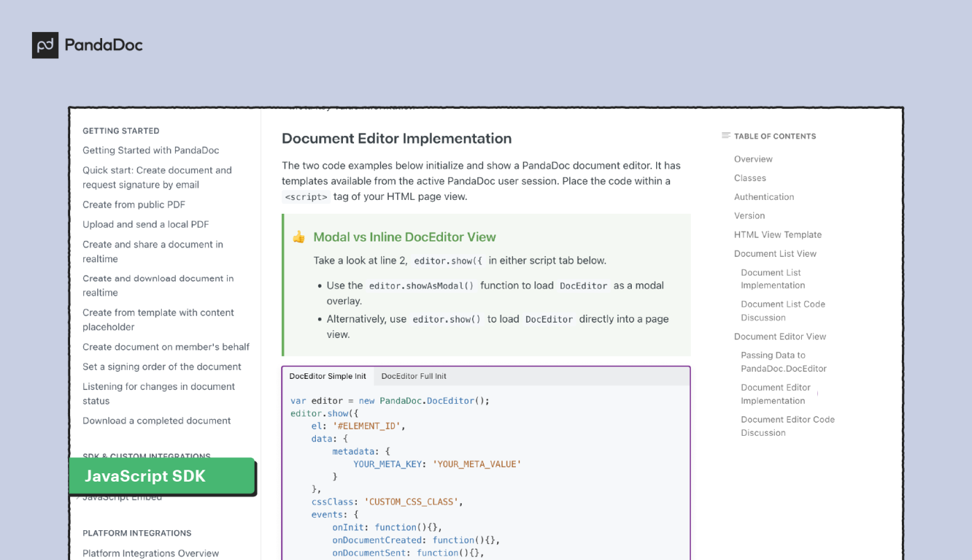972x560 pixels.
Task: Open Set a signing order of the document
Action: click(x=162, y=367)
